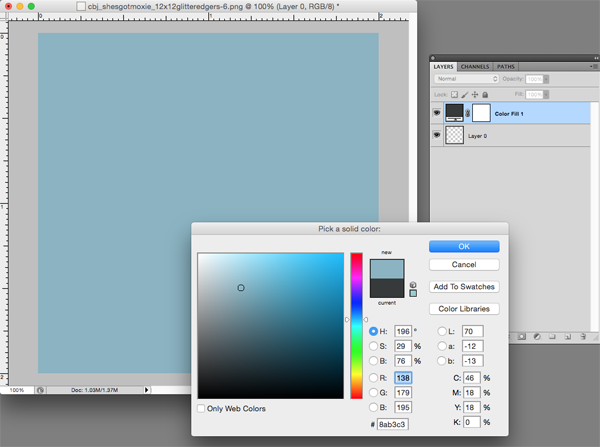
Task: Click Lock all padlock icon
Action: coord(485,95)
